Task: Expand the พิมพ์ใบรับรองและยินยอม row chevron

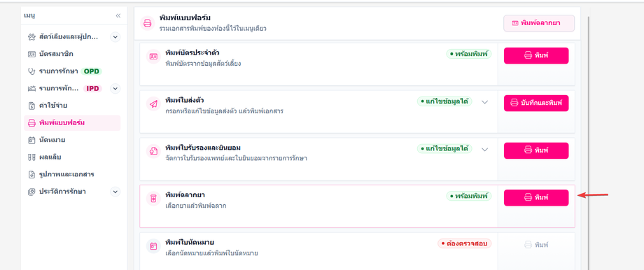Action: pyautogui.click(x=484, y=150)
